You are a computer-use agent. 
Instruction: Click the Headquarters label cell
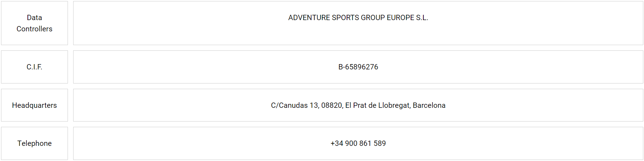click(x=34, y=105)
